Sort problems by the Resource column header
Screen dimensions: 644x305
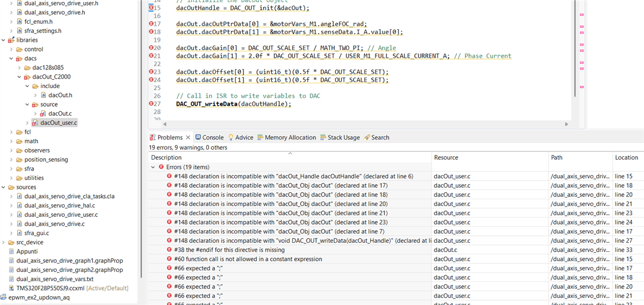446,157
